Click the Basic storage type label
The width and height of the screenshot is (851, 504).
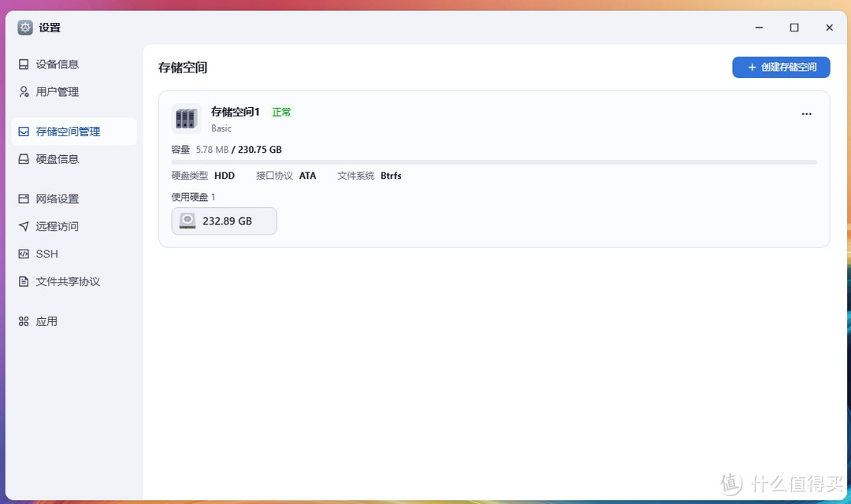coord(221,128)
